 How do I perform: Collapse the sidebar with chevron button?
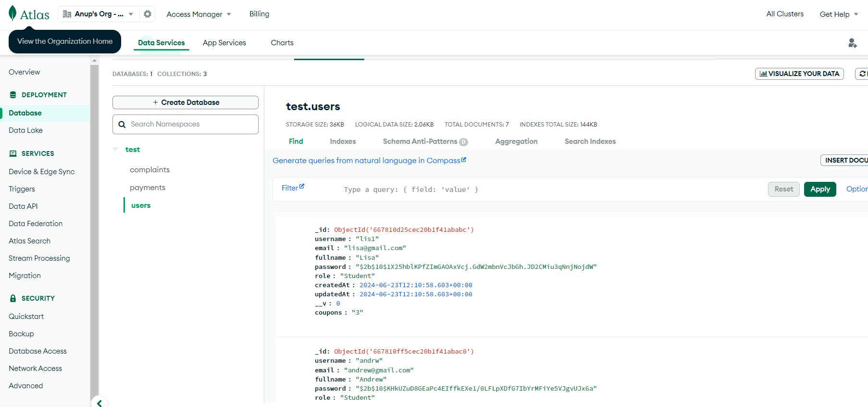tap(99, 403)
